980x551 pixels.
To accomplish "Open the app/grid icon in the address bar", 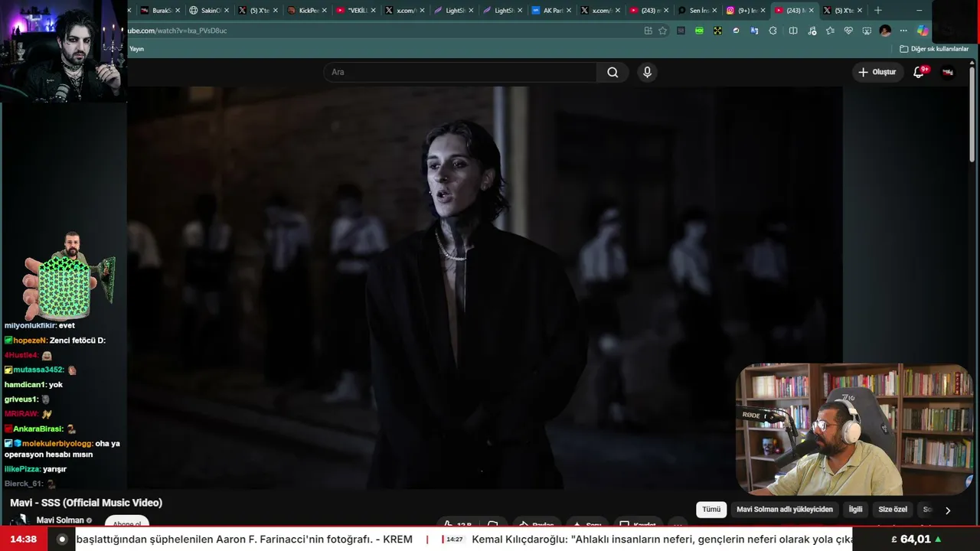I will point(648,31).
